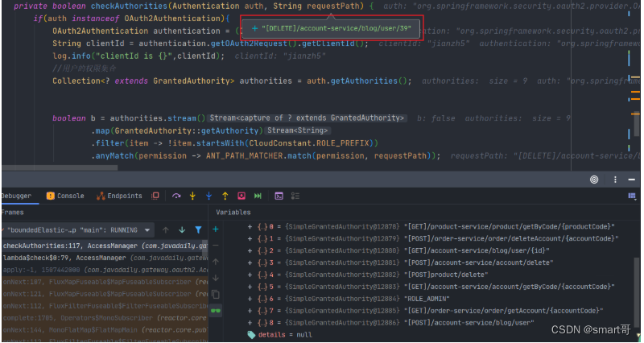
Task: Click the Move Watch Up arrow
Action: [x=216, y=262]
